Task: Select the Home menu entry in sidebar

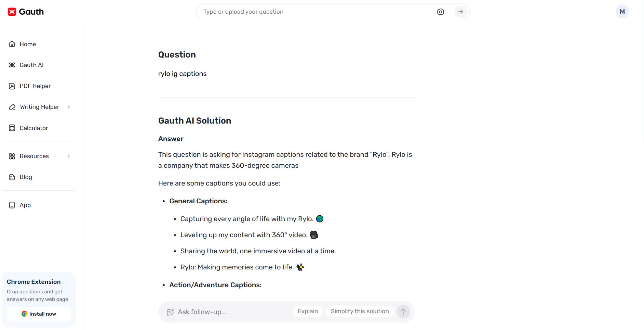Action: click(x=28, y=44)
